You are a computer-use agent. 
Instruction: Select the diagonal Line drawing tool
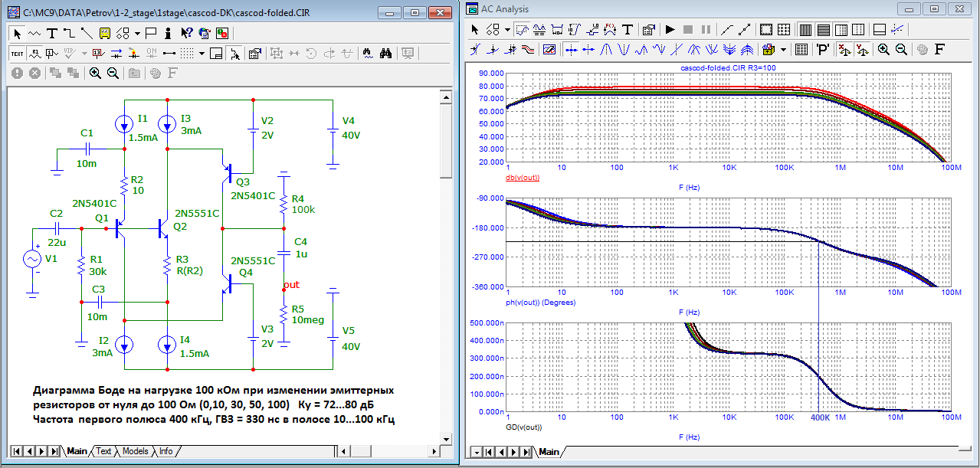pos(86,33)
